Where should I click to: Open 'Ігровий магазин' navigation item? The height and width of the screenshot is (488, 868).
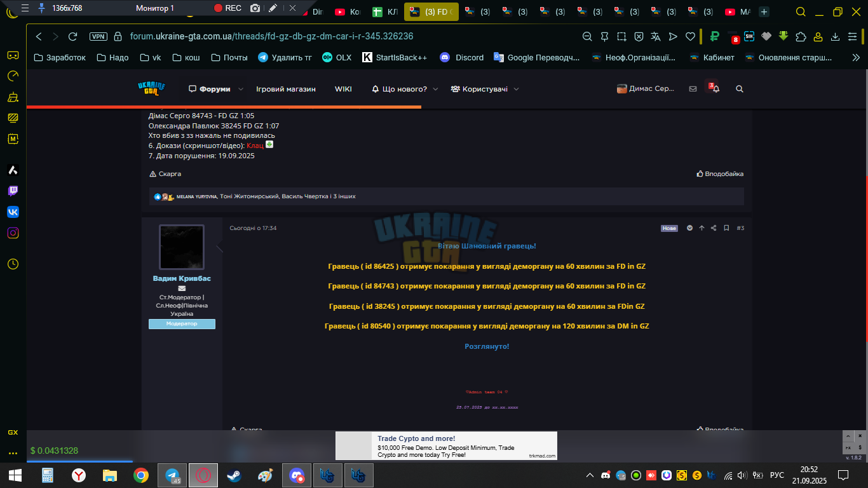(286, 89)
